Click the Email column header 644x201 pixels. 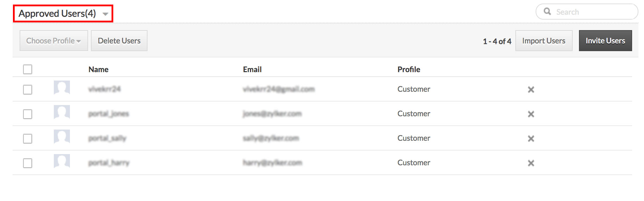pos(252,69)
